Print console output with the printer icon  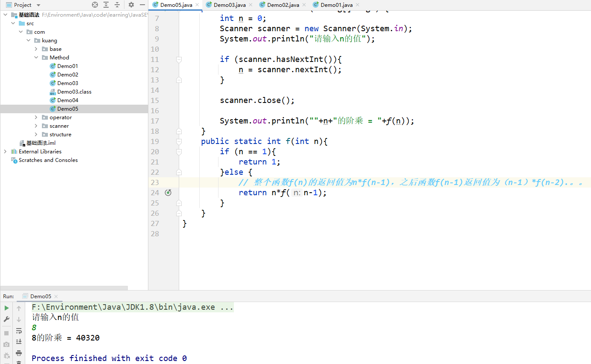(19, 353)
